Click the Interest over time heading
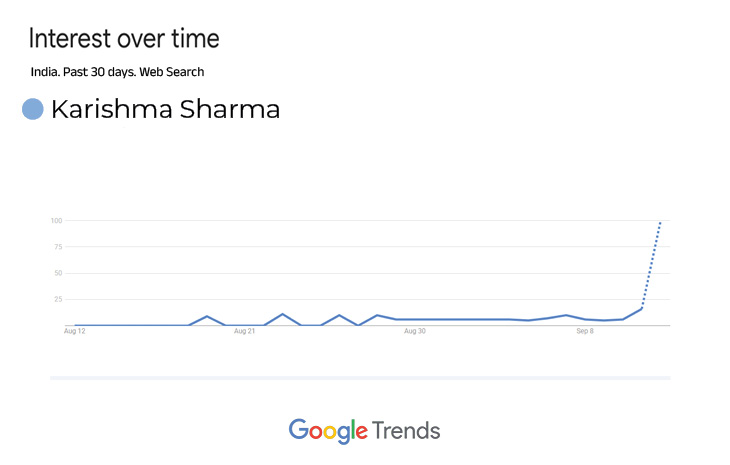730x465 pixels. coord(124,39)
